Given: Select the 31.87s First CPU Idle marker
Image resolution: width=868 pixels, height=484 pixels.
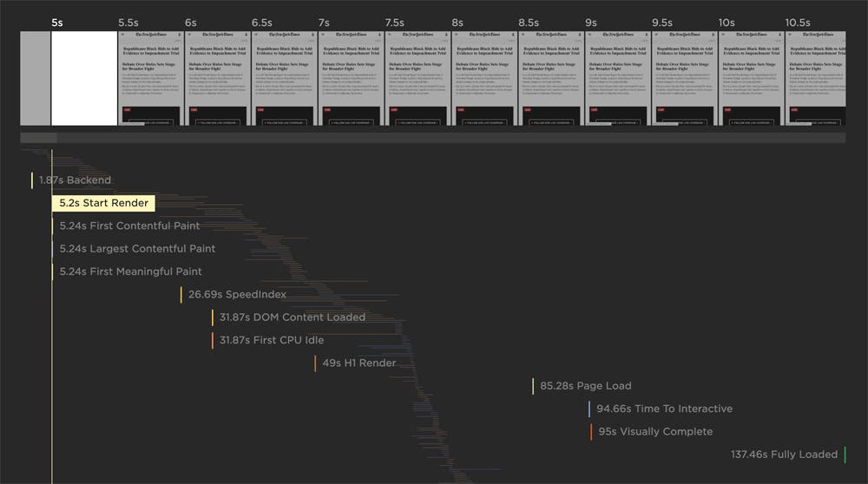Looking at the screenshot, I should (x=271, y=340).
